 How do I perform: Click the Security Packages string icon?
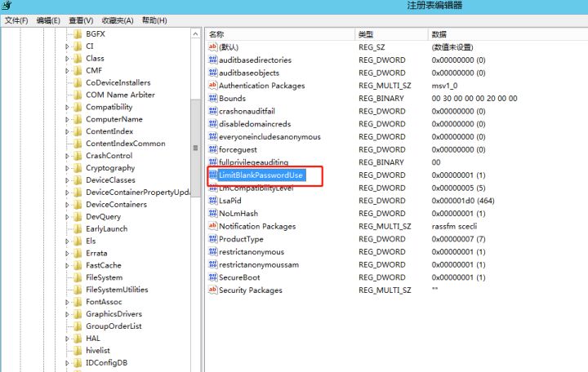pos(212,290)
